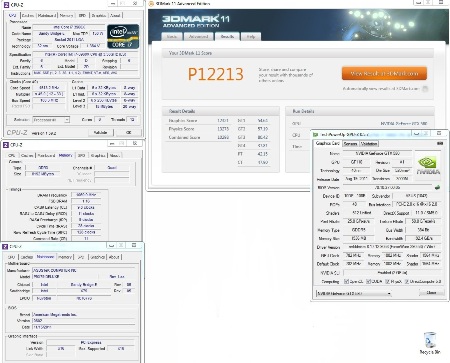This screenshot has width=450, height=363.
Task: Open the Selection processor dropdown in CPU-Z
Action: click(x=51, y=120)
